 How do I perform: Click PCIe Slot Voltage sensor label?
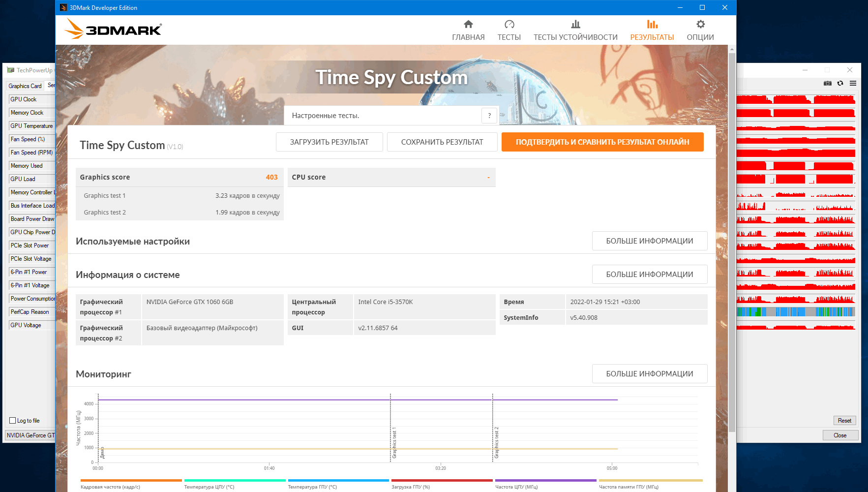(x=31, y=258)
